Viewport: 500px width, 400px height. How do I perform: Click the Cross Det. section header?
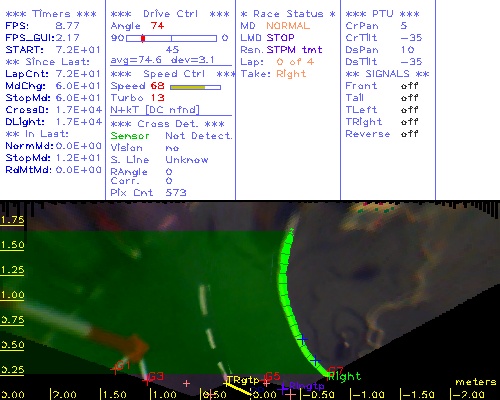(168, 124)
